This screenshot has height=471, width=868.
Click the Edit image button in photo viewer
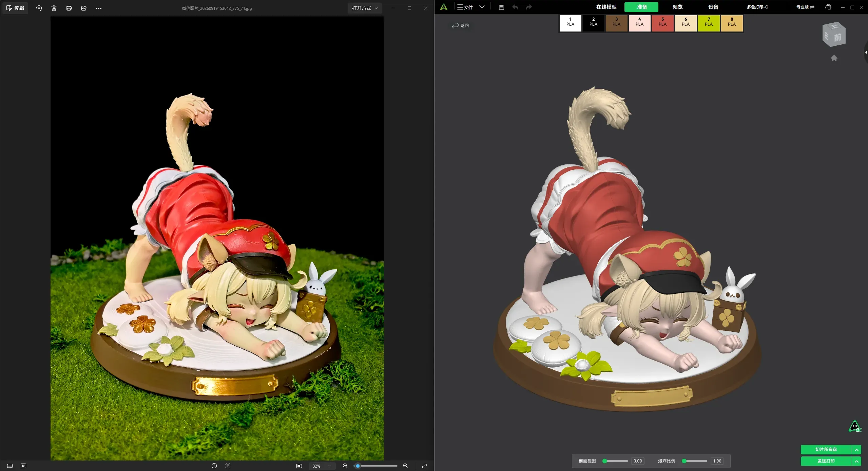point(15,8)
